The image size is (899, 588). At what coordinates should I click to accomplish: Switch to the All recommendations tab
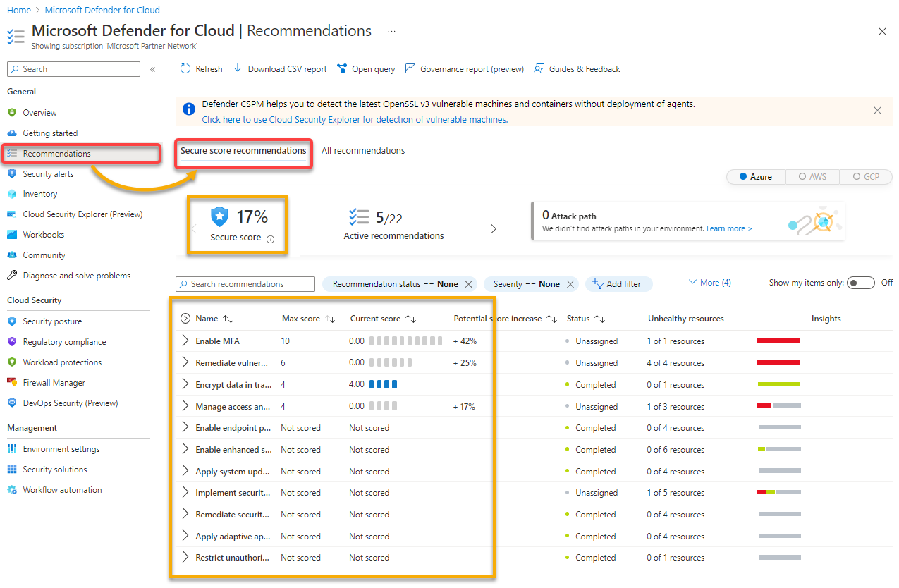click(x=363, y=151)
